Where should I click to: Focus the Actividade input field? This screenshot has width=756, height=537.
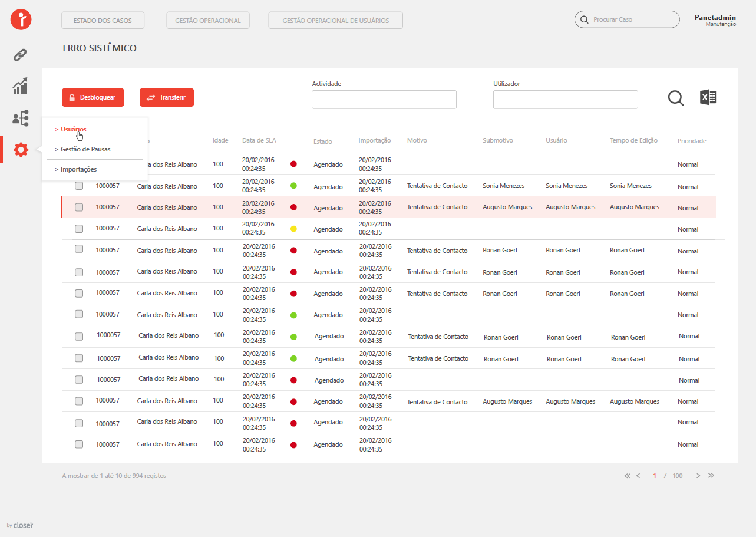[384, 100]
